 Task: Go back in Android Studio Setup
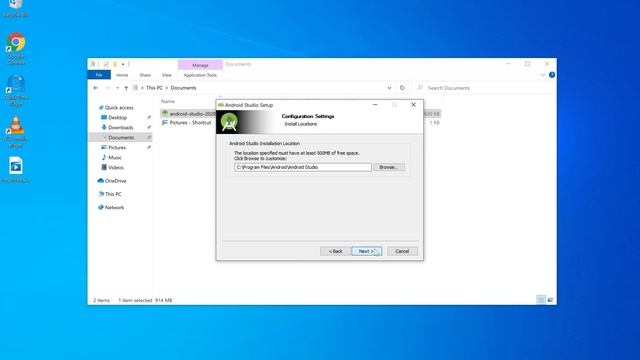(x=335, y=251)
